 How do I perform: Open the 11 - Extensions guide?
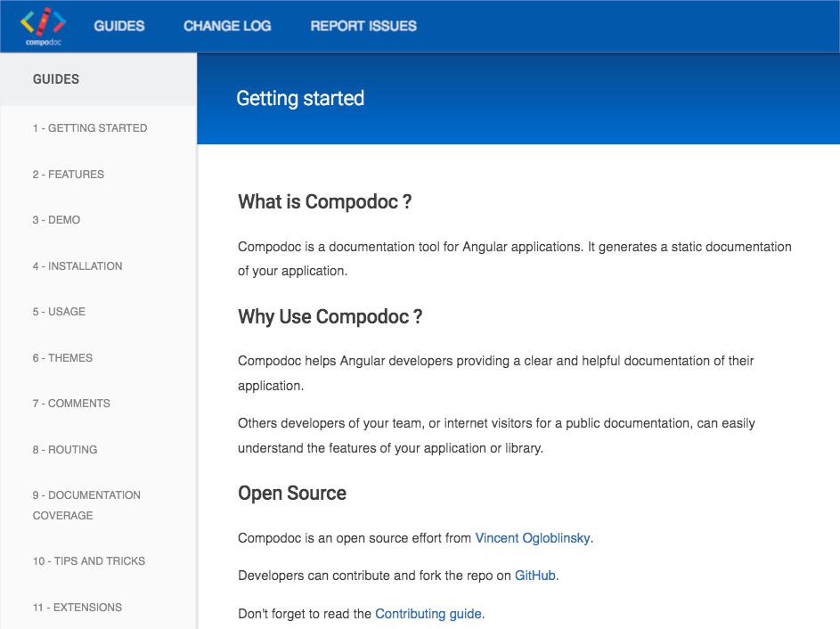[x=77, y=607]
